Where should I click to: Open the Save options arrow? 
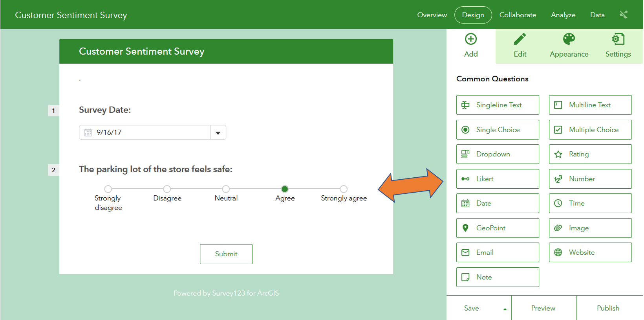click(505, 309)
